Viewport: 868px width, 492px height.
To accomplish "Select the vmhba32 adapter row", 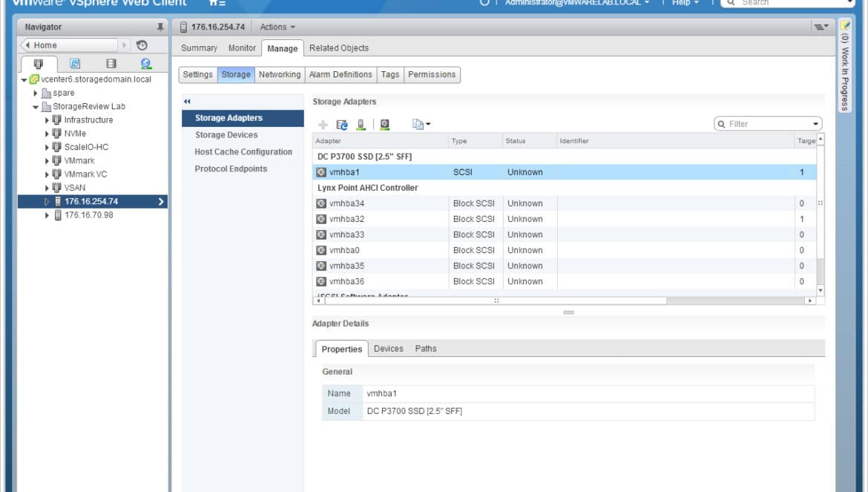I will click(x=564, y=219).
